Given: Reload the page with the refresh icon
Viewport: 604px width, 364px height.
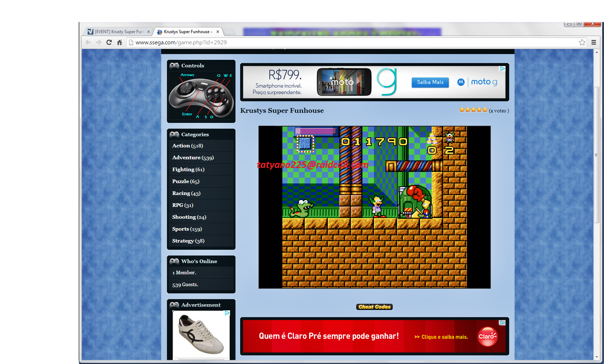Looking at the screenshot, I should point(109,42).
